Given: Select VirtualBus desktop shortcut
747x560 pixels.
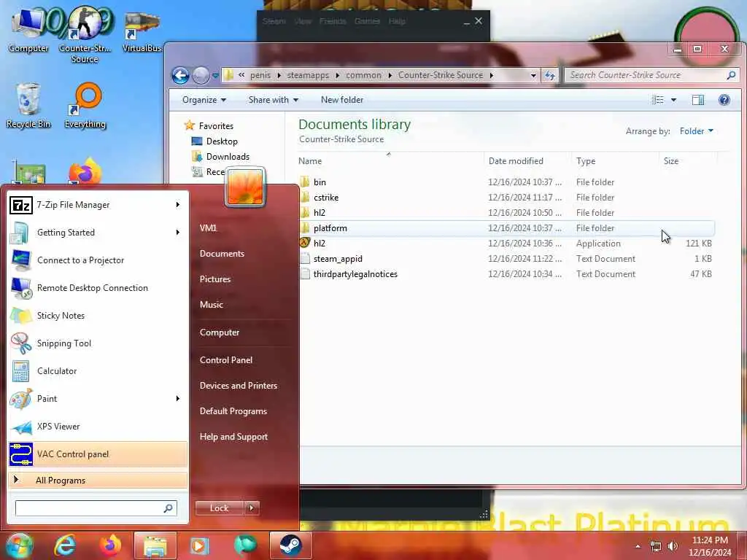Looking at the screenshot, I should pyautogui.click(x=142, y=31).
